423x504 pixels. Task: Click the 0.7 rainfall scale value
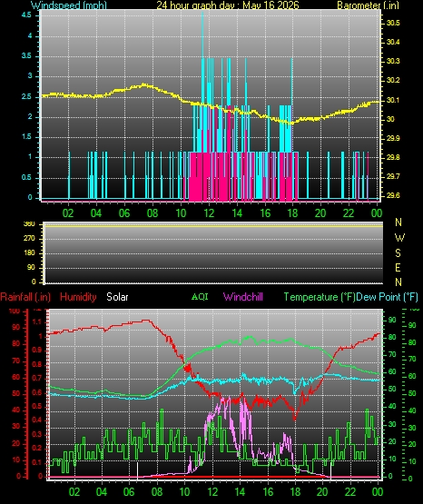point(37,378)
